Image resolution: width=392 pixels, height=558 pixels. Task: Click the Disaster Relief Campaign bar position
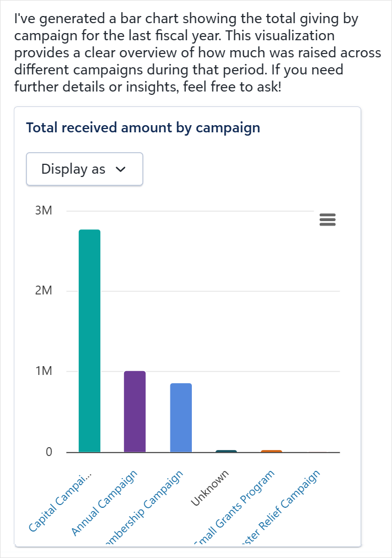(316, 452)
